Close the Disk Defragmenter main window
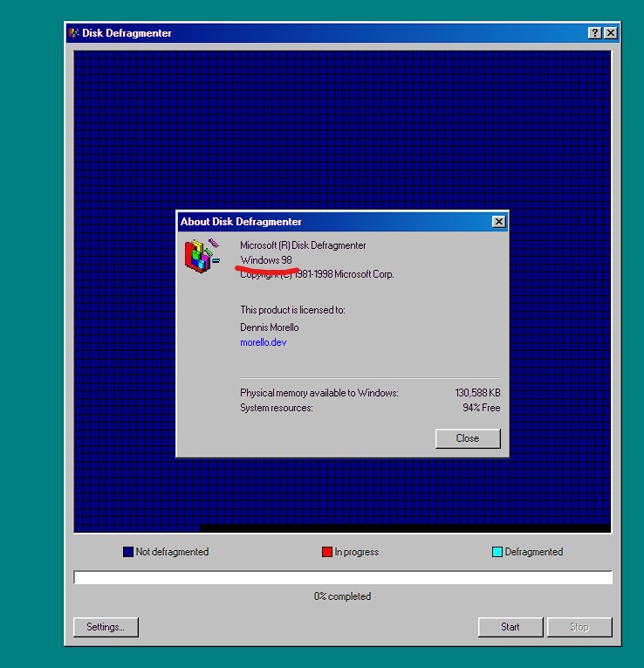Viewport: 644px width, 668px height. click(610, 33)
